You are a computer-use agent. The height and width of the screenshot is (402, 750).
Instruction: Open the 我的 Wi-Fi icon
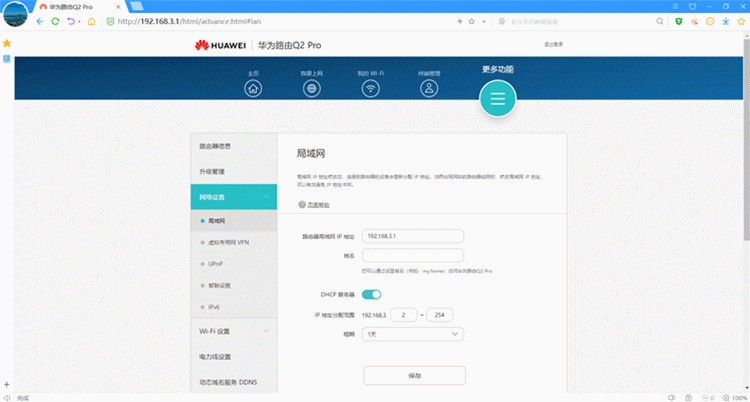tap(370, 88)
